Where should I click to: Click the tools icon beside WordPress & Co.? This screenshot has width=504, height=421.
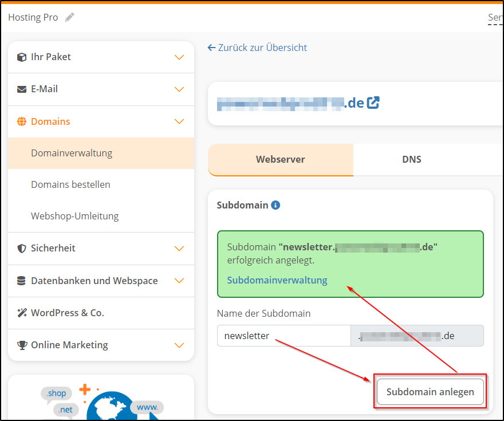click(22, 313)
